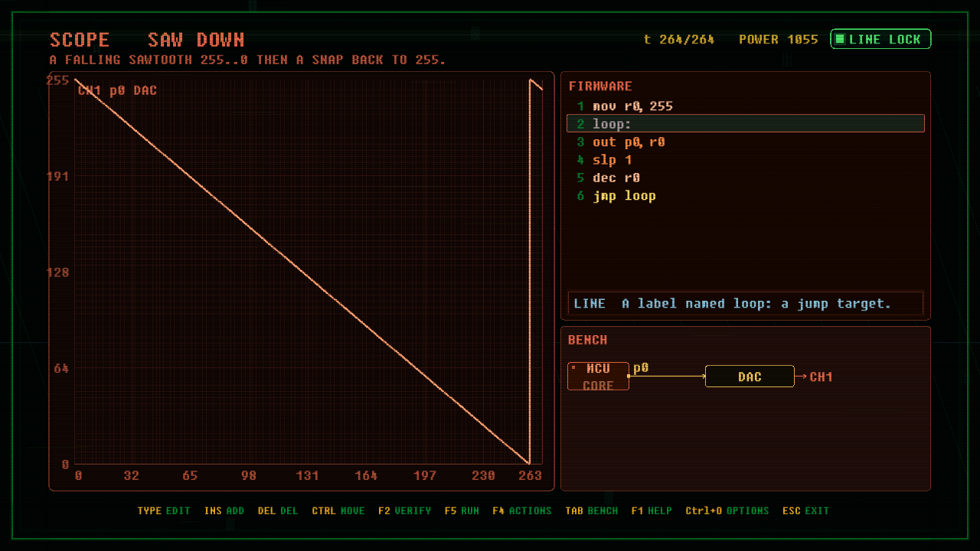
Task: Click the POWER 1055 readout
Action: [779, 39]
